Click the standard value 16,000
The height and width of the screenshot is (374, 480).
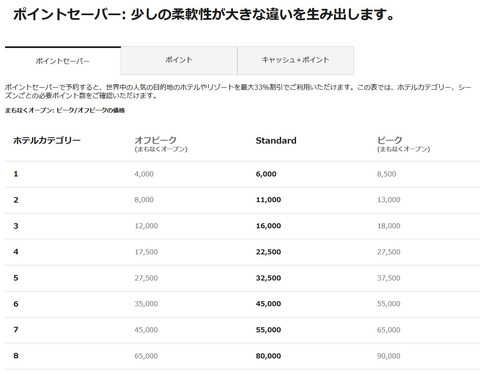point(268,226)
